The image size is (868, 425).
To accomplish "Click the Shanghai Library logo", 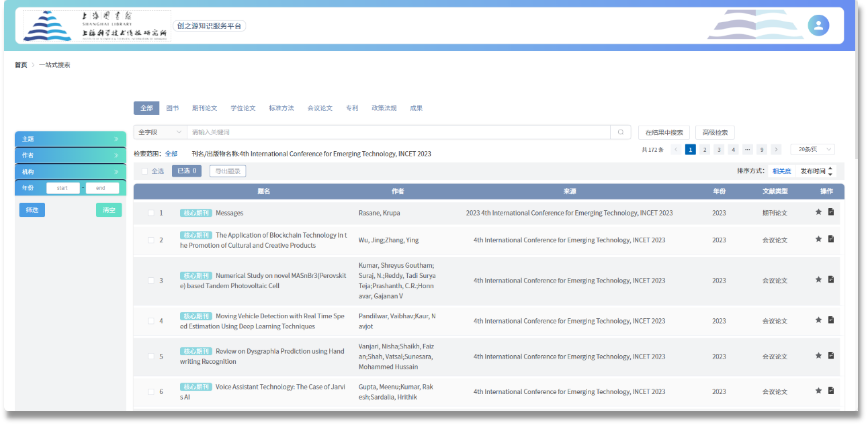I will [x=97, y=26].
